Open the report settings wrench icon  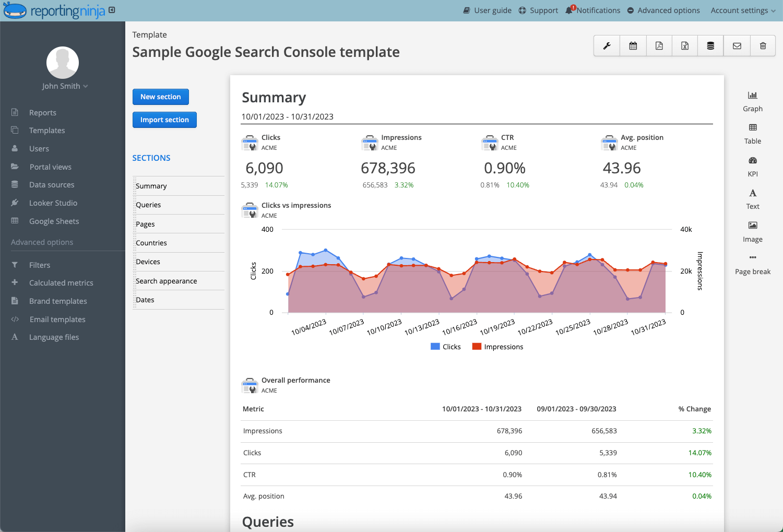point(606,45)
